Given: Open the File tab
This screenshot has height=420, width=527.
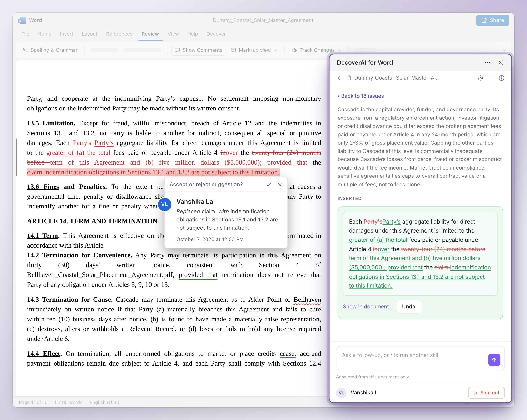Looking at the screenshot, I should coord(25,34).
